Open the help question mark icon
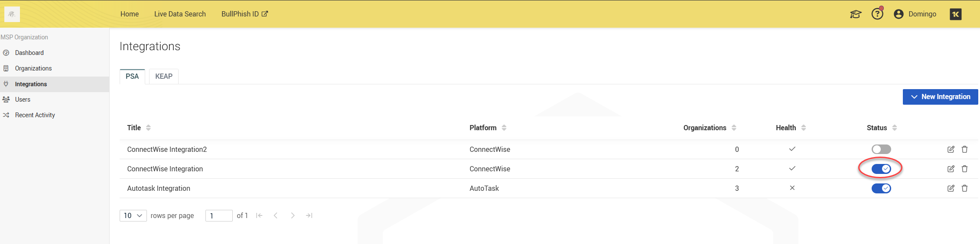The width and height of the screenshot is (980, 244). tap(877, 14)
